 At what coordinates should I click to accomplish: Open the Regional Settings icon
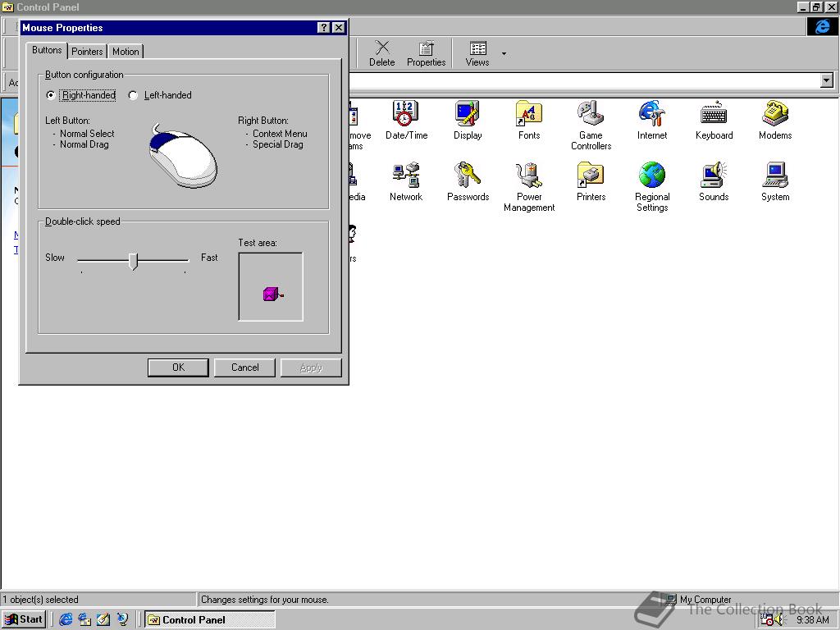click(x=652, y=175)
